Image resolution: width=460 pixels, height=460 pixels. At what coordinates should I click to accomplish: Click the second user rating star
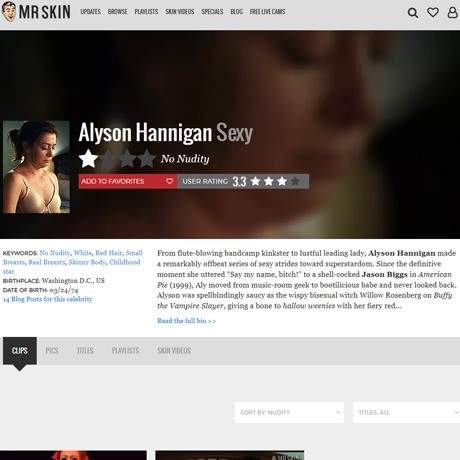[x=269, y=181]
